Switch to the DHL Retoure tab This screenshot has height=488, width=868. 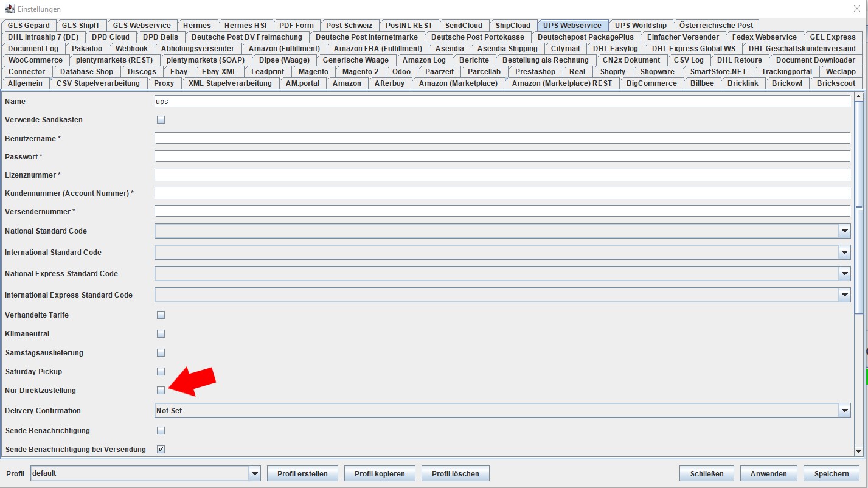click(x=739, y=60)
